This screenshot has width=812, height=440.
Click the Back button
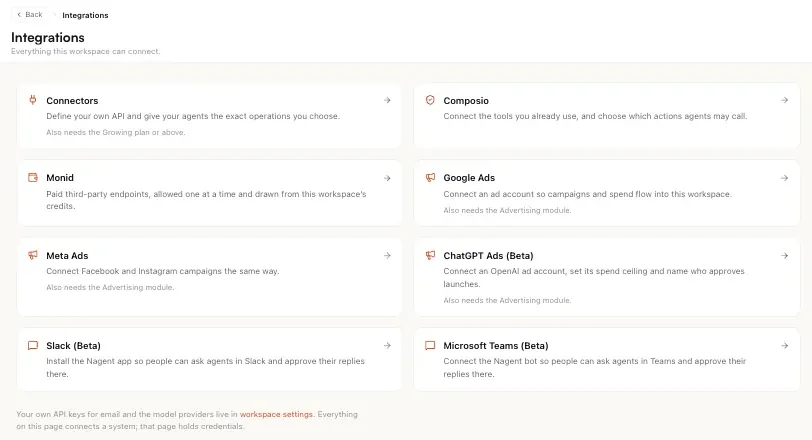pyautogui.click(x=30, y=14)
